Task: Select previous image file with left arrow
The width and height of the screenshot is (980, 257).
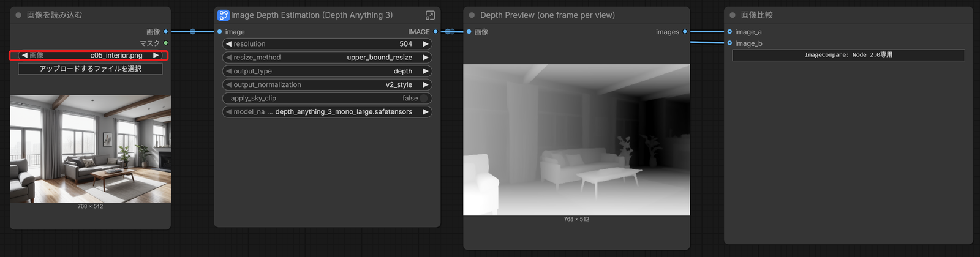Action: click(x=24, y=55)
